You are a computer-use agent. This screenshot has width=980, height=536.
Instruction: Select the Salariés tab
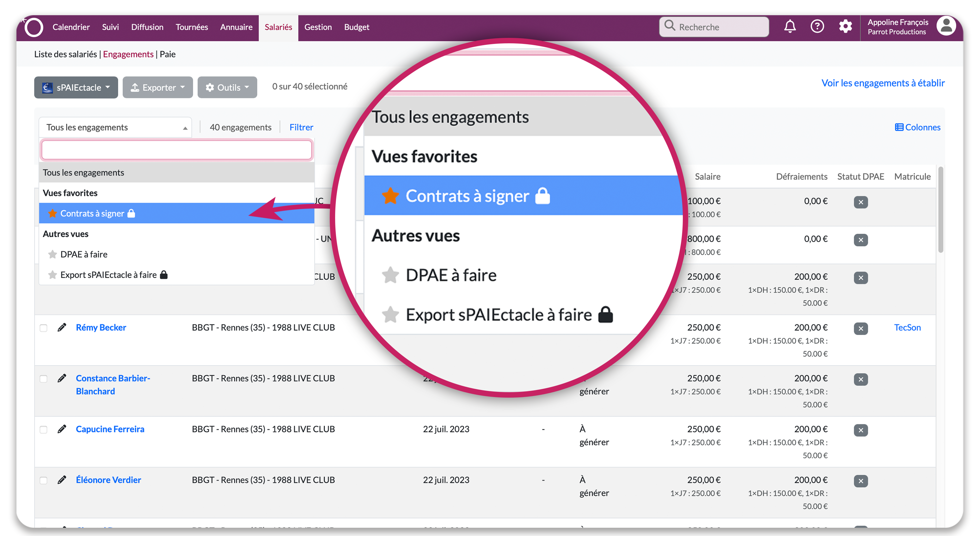pyautogui.click(x=279, y=27)
